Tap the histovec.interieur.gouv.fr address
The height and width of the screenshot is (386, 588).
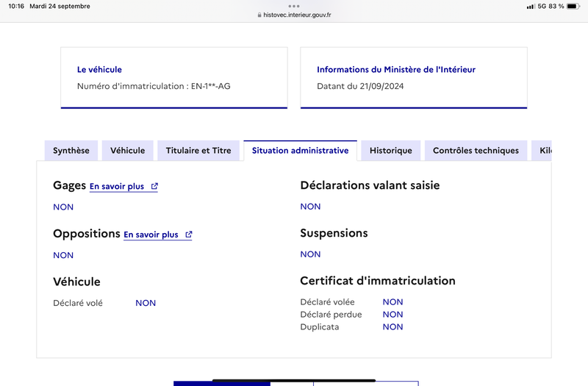(x=297, y=15)
